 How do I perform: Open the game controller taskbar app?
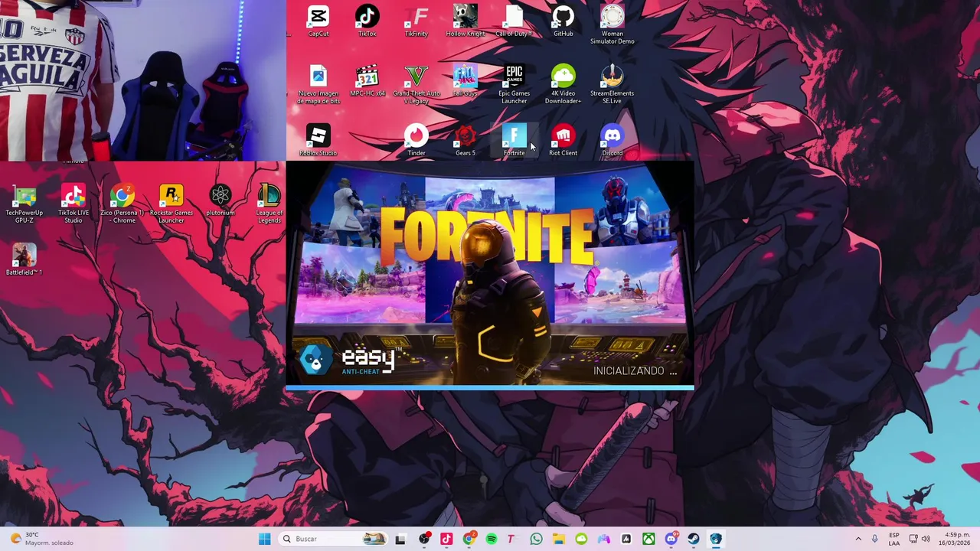coord(603,539)
